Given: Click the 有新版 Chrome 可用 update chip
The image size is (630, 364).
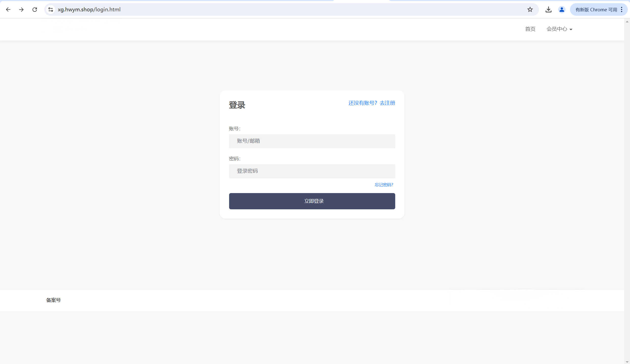Looking at the screenshot, I should [596, 10].
